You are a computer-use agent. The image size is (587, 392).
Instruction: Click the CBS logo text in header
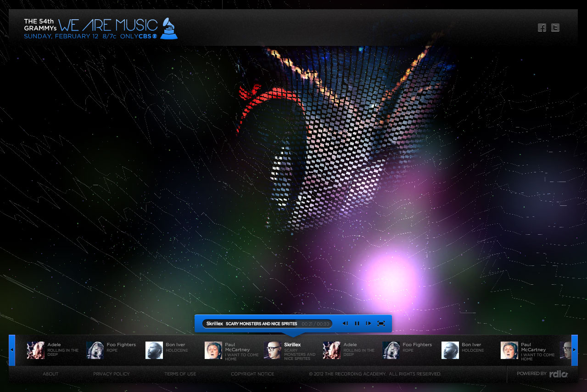tap(149, 36)
